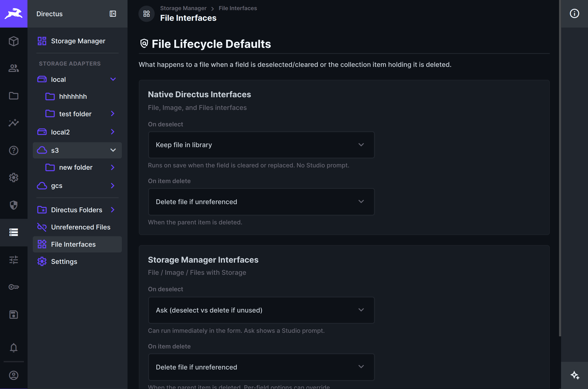Open Unreferenced Files in the sidebar
The height and width of the screenshot is (389, 588).
pyautogui.click(x=77, y=227)
